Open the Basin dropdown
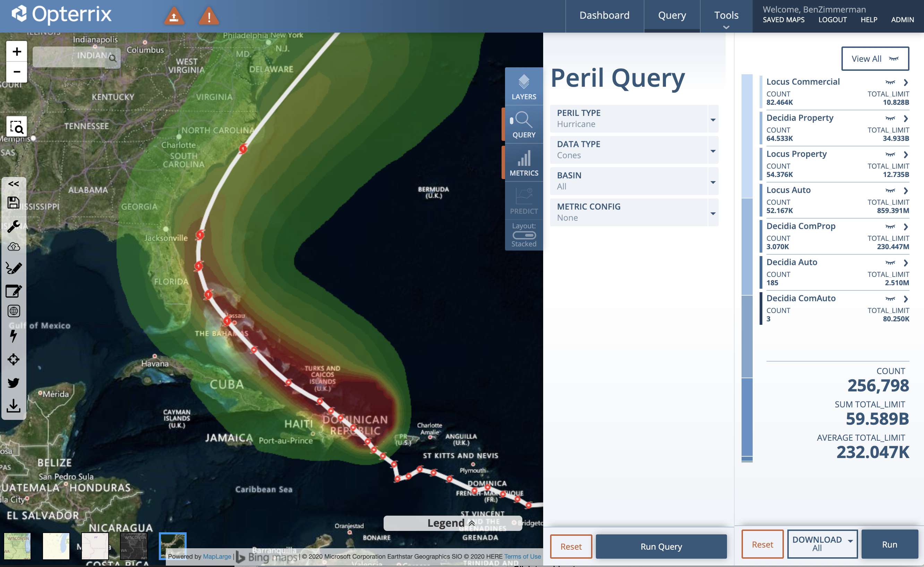This screenshot has height=567, width=924. click(x=634, y=181)
